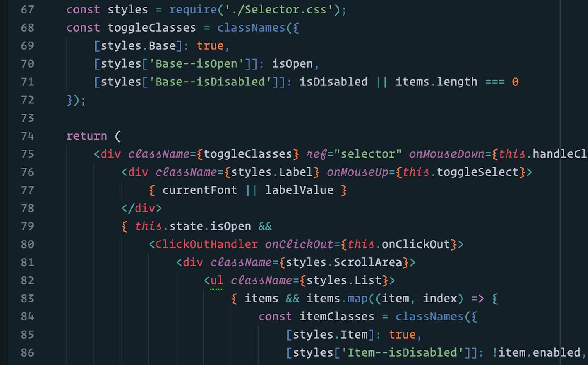
Task: Click the onMouseDown attribute
Action: pyautogui.click(x=447, y=154)
